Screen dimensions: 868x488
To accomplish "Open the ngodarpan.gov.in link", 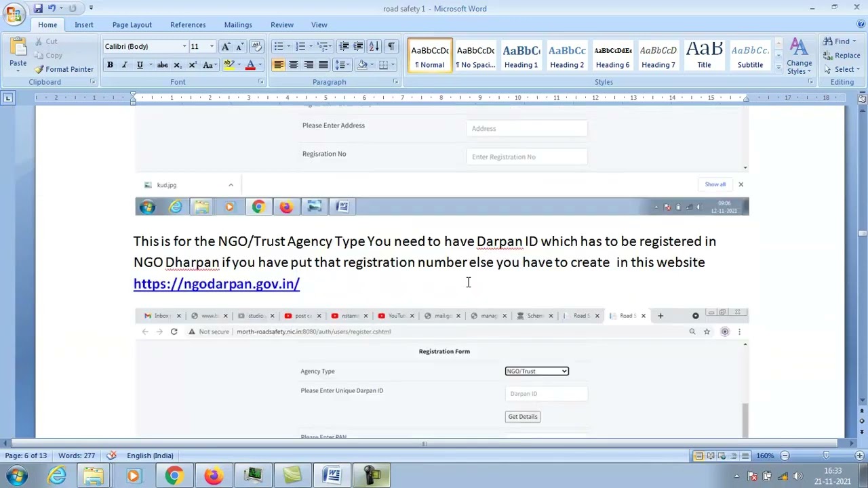I will point(216,284).
